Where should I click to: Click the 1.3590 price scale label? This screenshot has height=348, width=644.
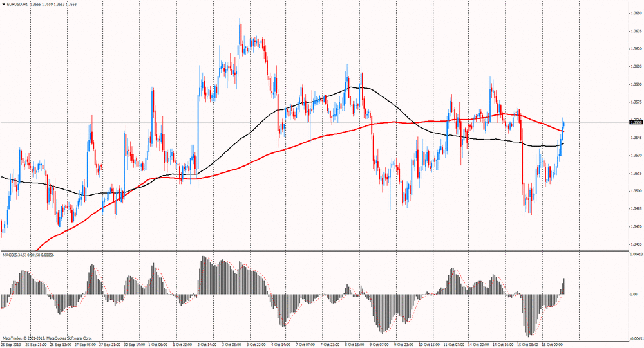click(x=636, y=84)
